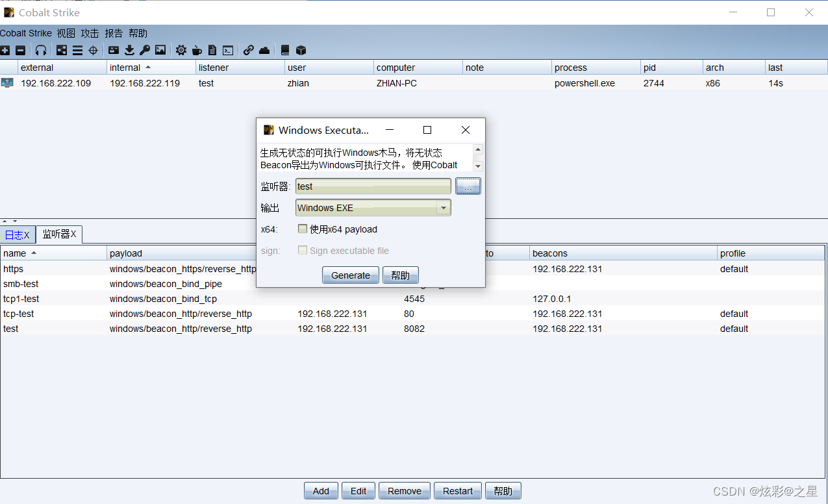Click 帮助 button below listeners table
Screen dimensions: 828x504
coord(503,491)
